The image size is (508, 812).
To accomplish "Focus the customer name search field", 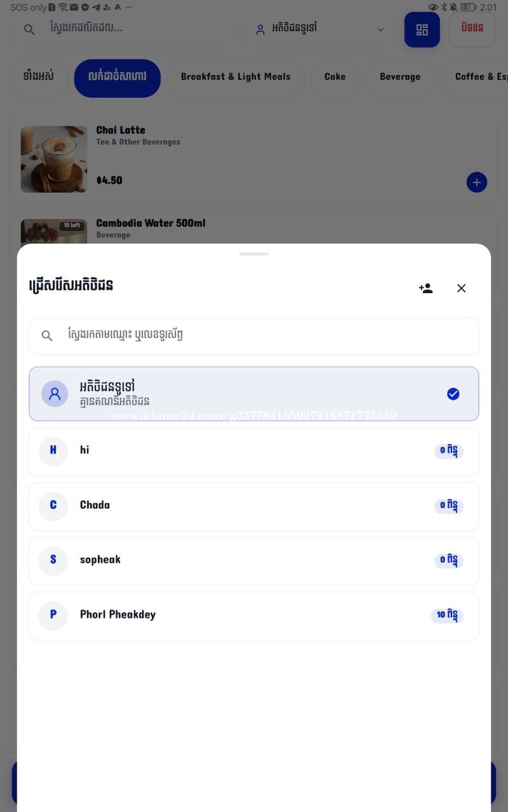I will 267,336.
